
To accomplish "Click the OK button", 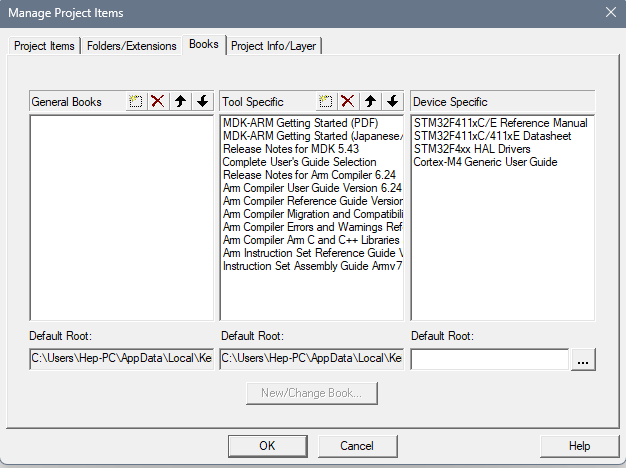I will pos(267,446).
